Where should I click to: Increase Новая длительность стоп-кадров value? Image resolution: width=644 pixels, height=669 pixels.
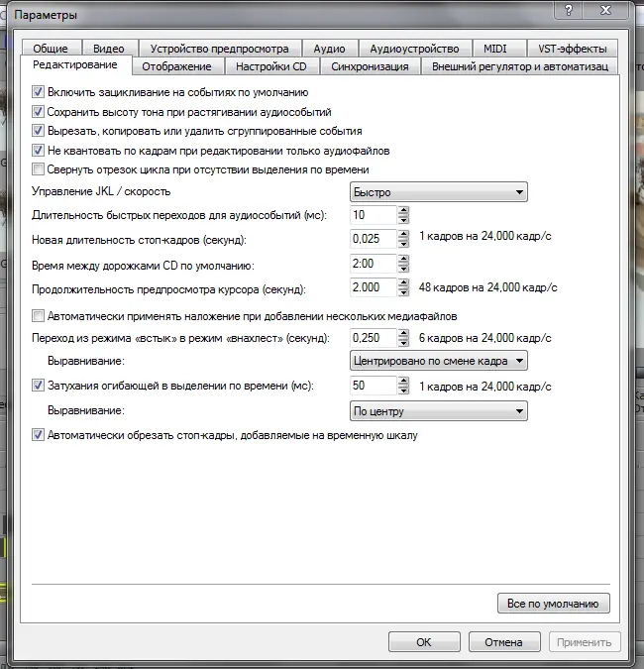tap(403, 234)
